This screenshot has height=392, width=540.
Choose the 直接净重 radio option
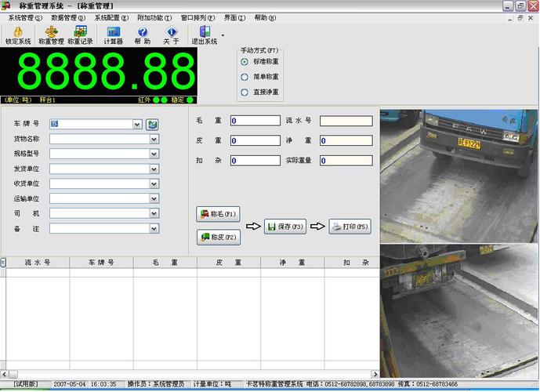[245, 92]
